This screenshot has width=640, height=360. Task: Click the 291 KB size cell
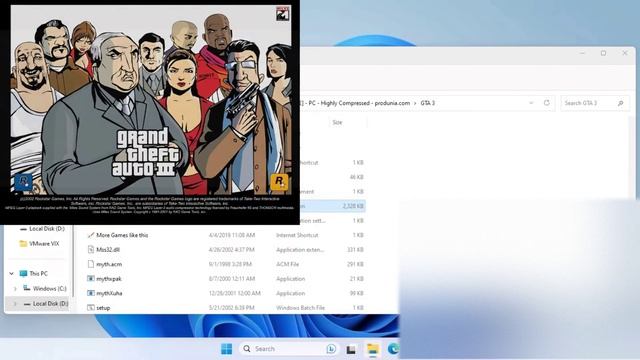[355, 264]
